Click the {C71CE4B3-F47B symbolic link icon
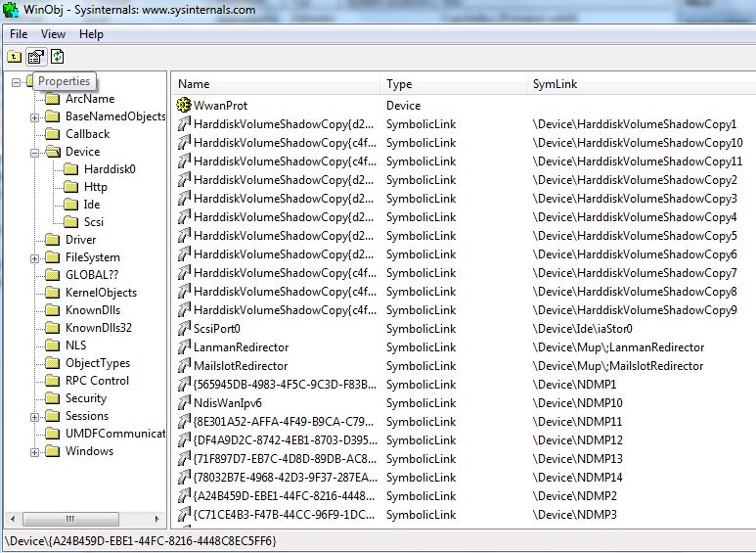 [184, 515]
